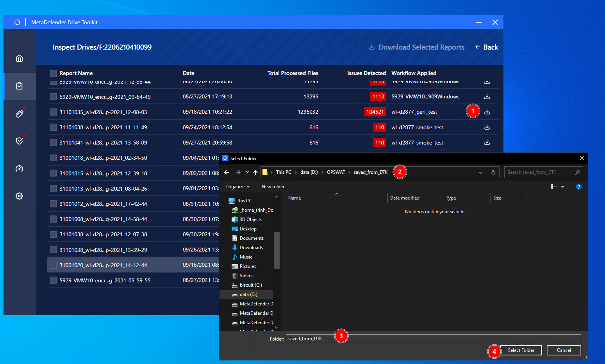Click search magnifier in search box
Viewport: 605px width, 364px height.
point(577,172)
